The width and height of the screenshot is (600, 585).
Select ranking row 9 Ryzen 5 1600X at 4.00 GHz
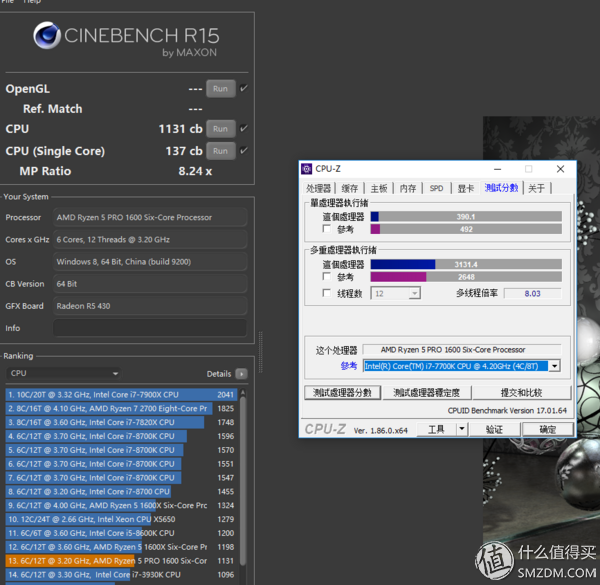click(121, 505)
